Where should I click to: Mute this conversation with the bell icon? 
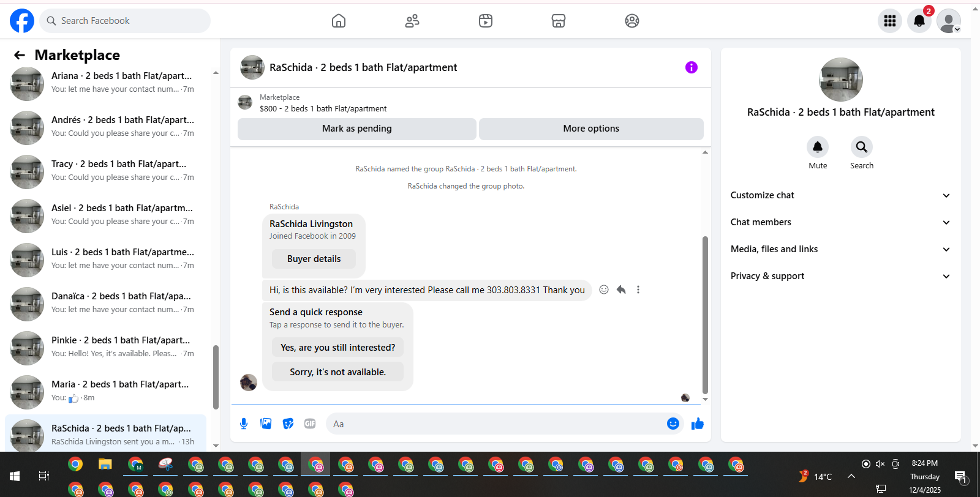(818, 147)
